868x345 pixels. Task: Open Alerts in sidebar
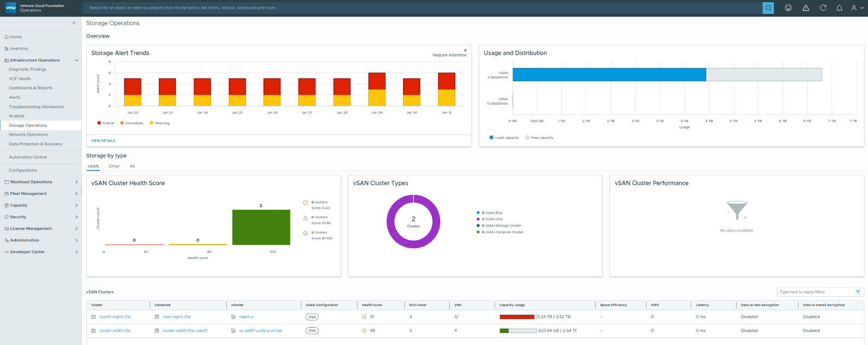click(x=15, y=98)
